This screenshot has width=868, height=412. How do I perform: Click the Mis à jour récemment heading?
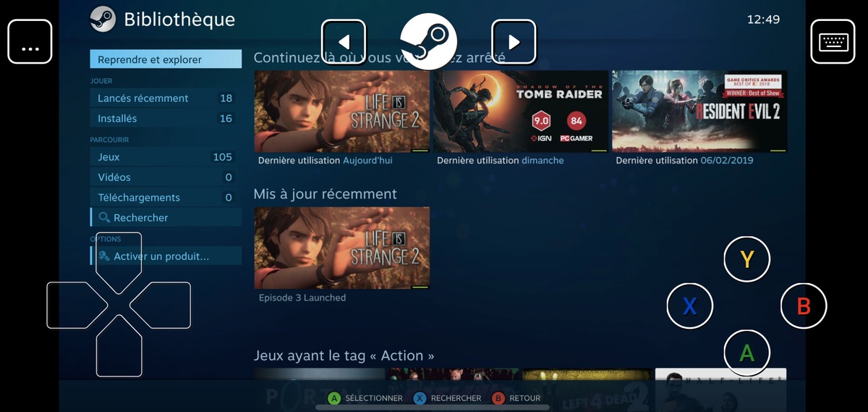coord(325,194)
